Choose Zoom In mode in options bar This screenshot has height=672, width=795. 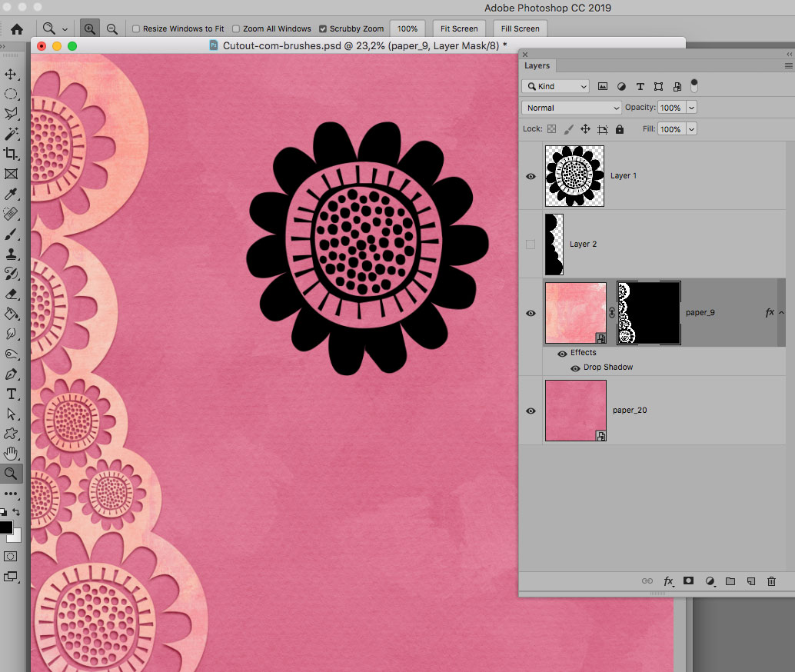point(90,29)
